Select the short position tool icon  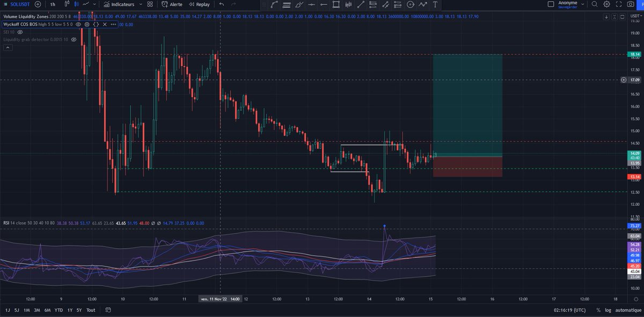398,4
